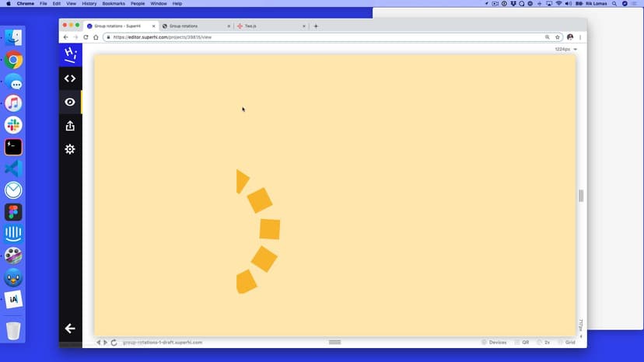Click the back arrow at sidebar bottom
Viewport: 644px width, 362px height.
click(x=70, y=329)
